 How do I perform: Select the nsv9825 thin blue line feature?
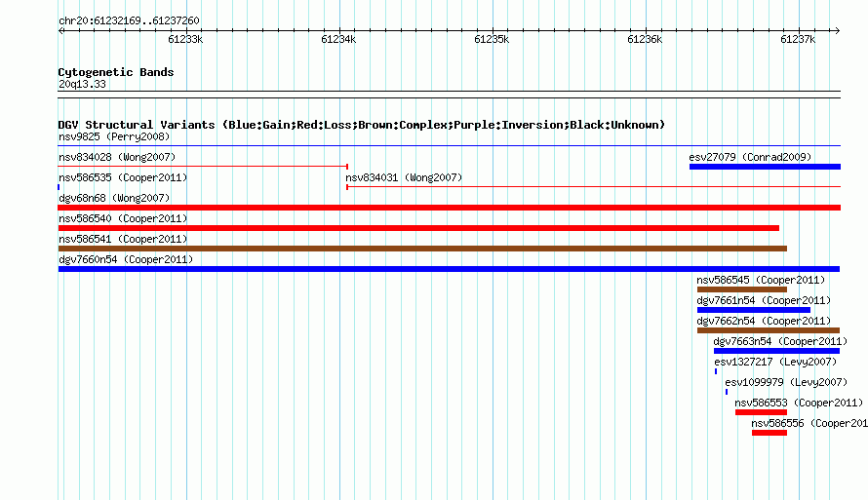(449, 145)
